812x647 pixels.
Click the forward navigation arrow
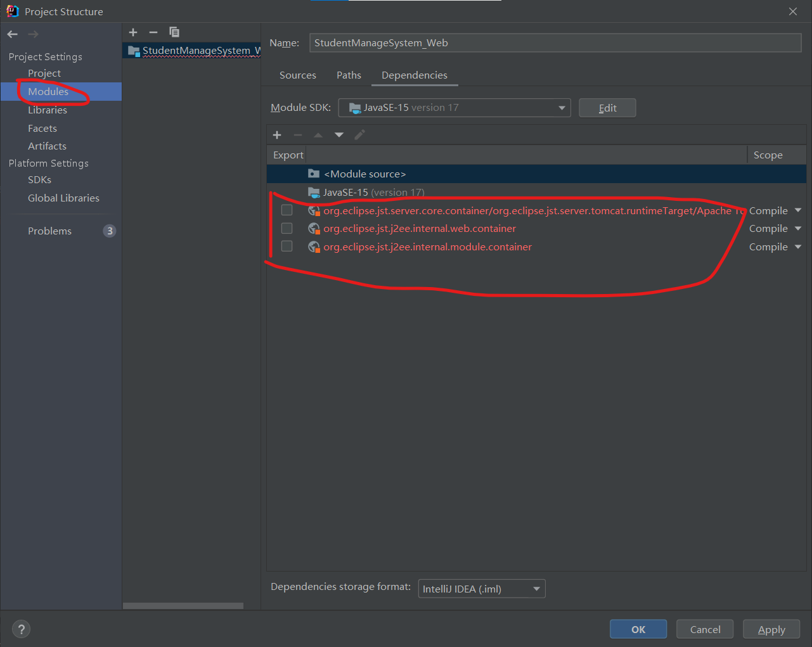pyautogui.click(x=33, y=34)
